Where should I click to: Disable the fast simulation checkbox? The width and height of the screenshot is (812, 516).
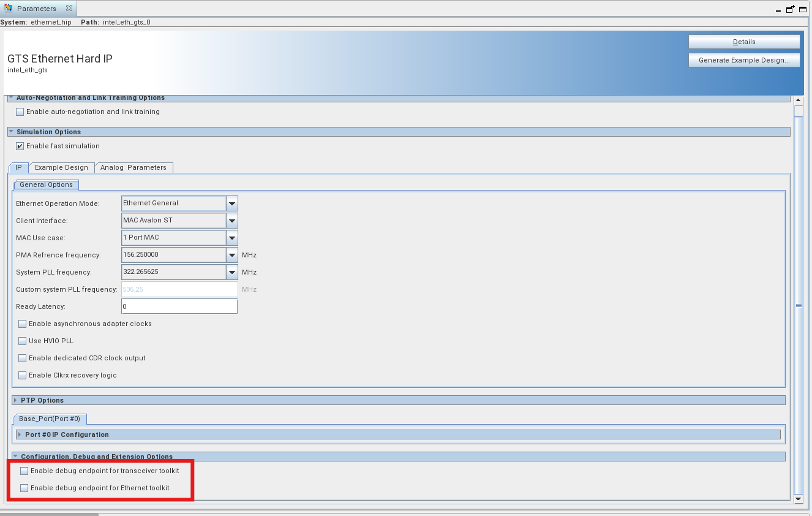20,146
